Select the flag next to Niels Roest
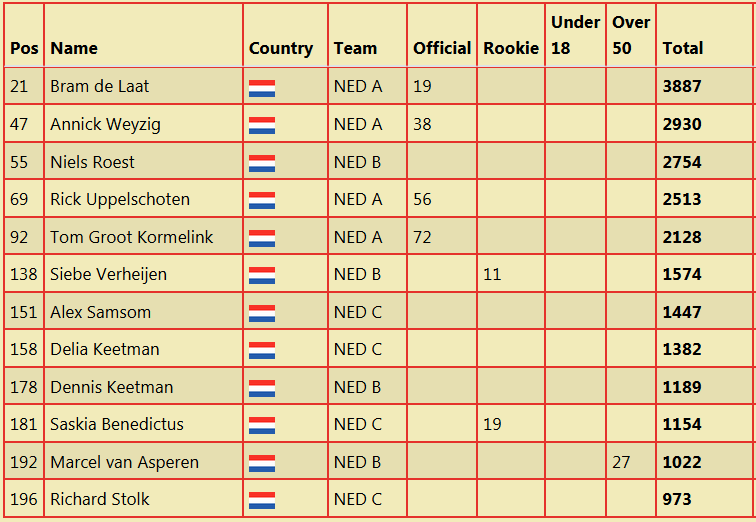The height and width of the screenshot is (522, 756). point(262,163)
